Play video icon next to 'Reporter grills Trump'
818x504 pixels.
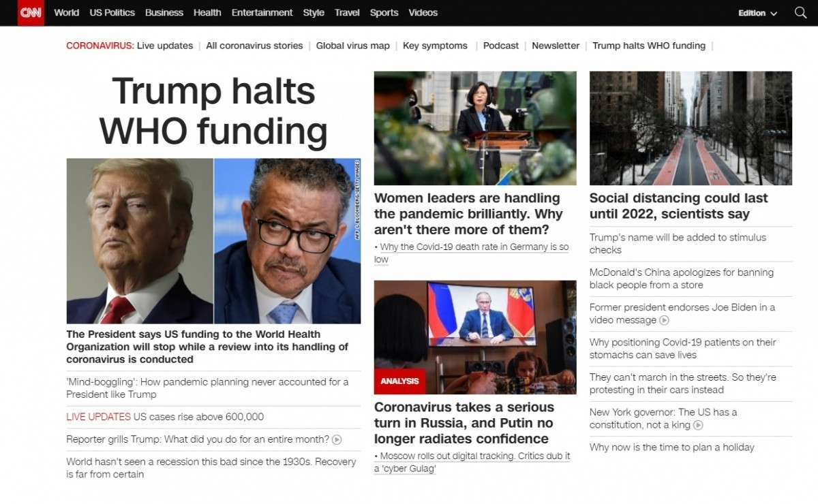pyautogui.click(x=337, y=440)
